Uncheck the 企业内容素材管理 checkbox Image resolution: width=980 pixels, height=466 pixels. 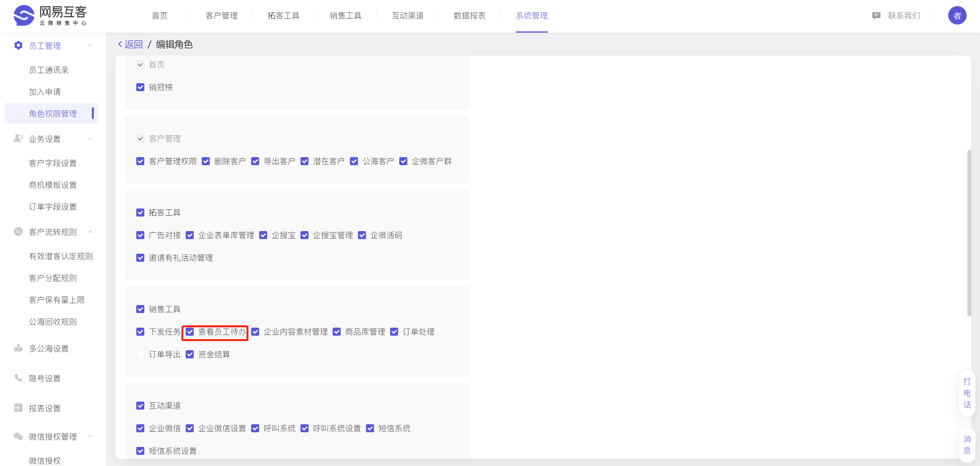tap(255, 332)
